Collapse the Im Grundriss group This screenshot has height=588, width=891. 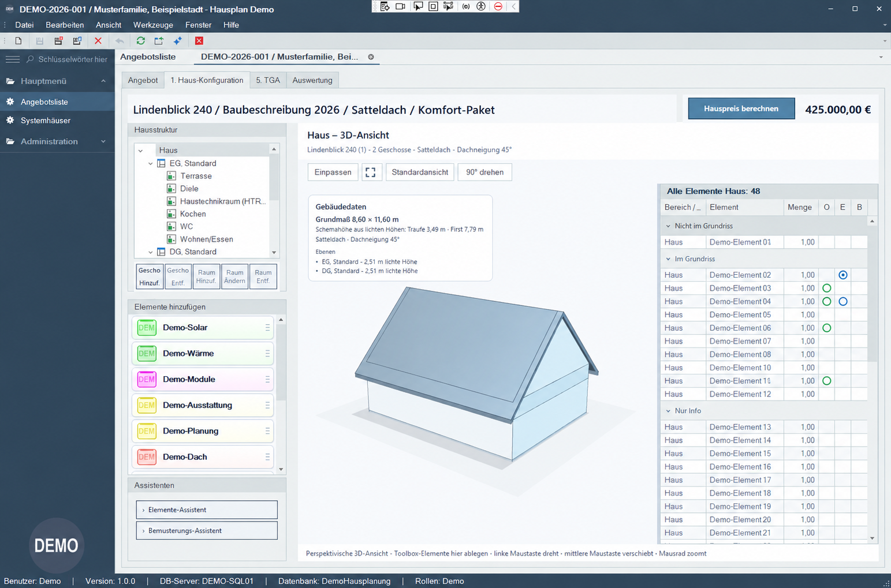coord(668,259)
